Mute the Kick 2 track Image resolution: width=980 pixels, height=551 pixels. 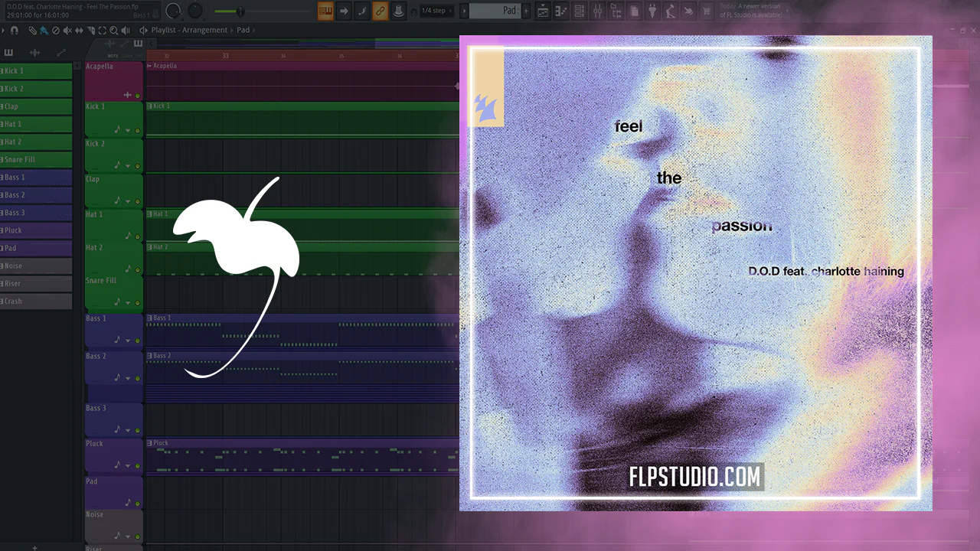(138, 165)
